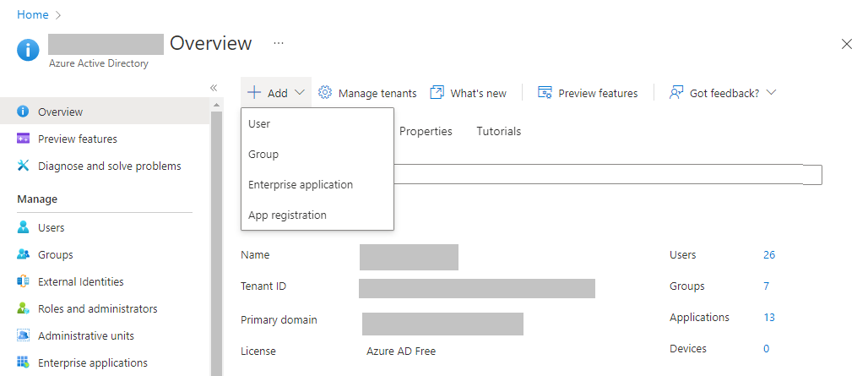Click the Administrative units sidebar icon

click(x=23, y=335)
